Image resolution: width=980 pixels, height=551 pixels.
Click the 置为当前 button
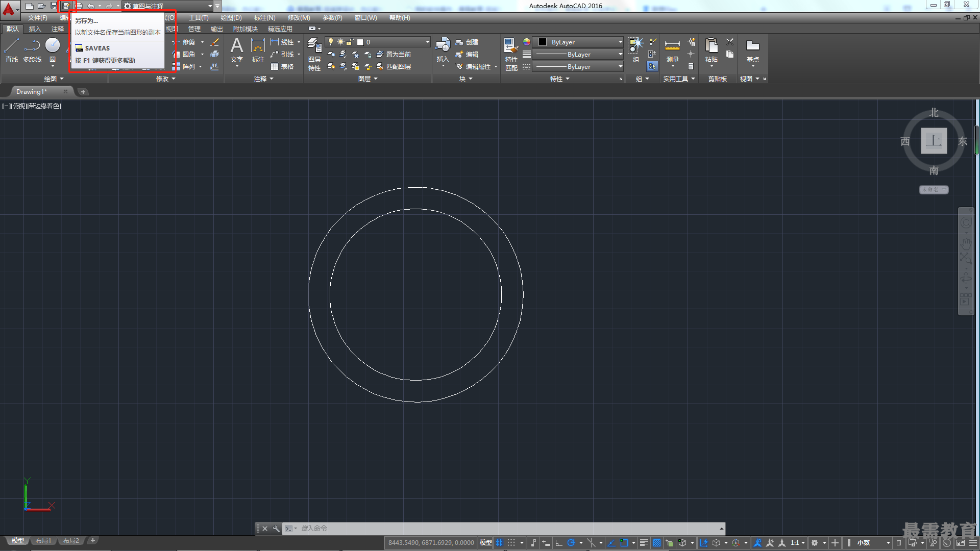coord(393,54)
